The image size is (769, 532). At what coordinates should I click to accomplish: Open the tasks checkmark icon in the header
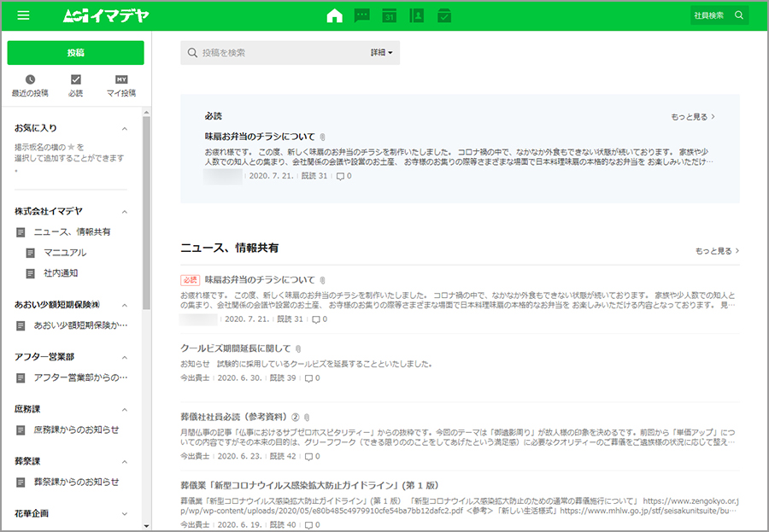(444, 15)
